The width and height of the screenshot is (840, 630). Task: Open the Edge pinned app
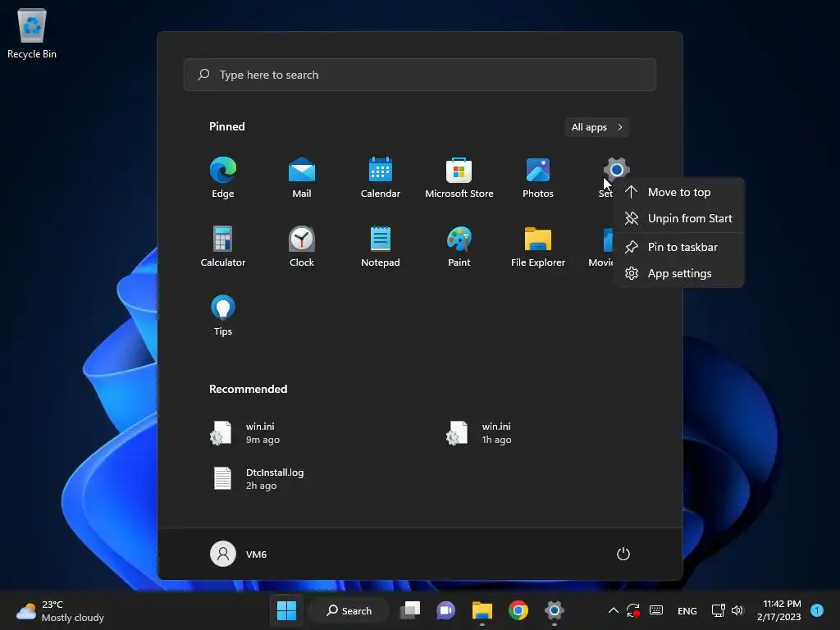coord(223,177)
